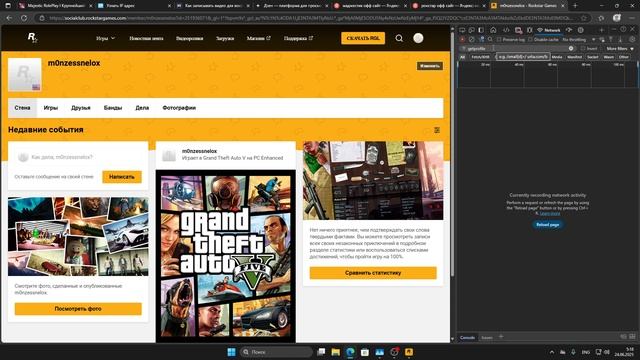
Task: Search the network log magnifier icon
Action: pyautogui.click(x=490, y=40)
